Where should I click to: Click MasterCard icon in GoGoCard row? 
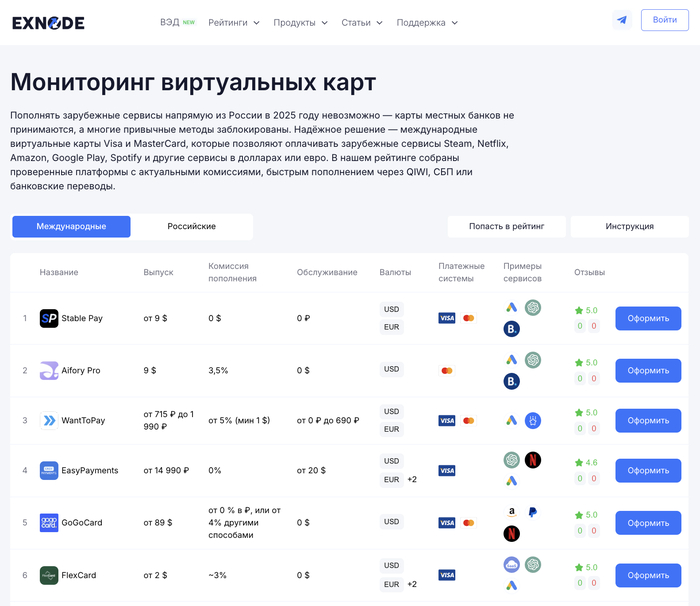point(468,523)
